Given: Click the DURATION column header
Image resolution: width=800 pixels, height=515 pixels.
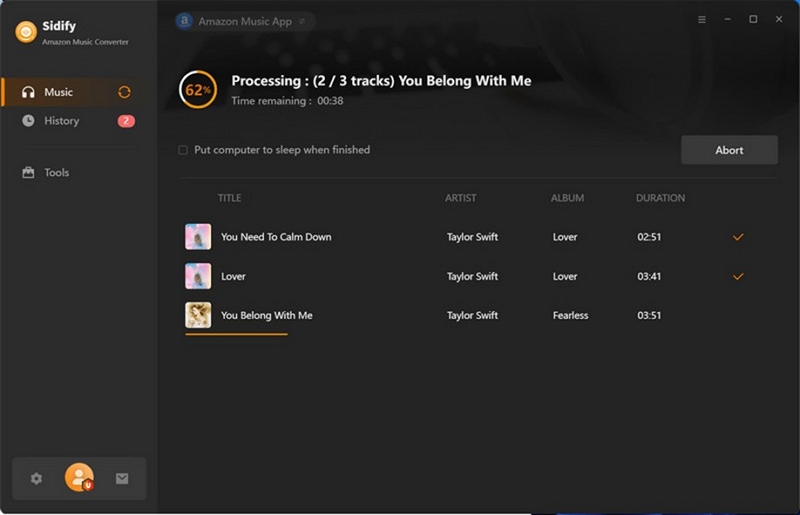Looking at the screenshot, I should click(x=660, y=198).
